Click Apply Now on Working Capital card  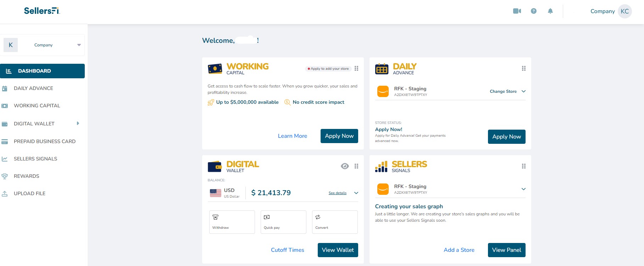point(339,136)
